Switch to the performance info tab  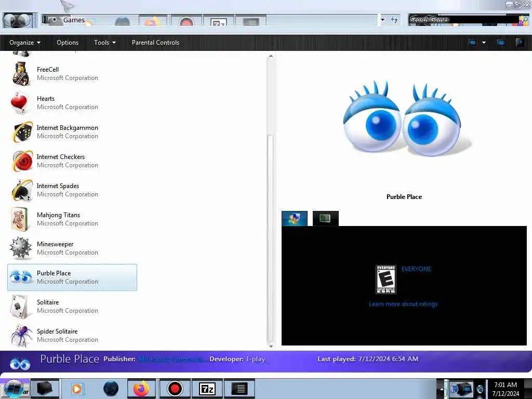click(325, 219)
